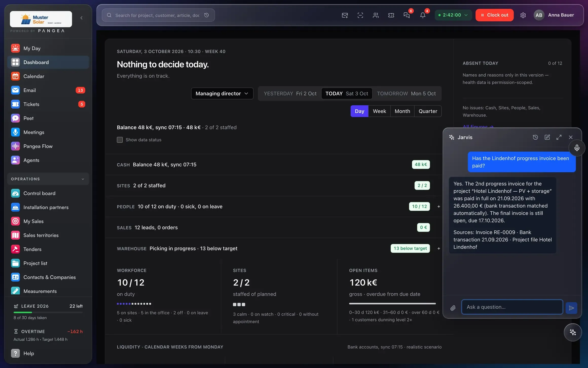The width and height of the screenshot is (588, 368).
Task: Switch the view to Week
Action: tap(379, 111)
